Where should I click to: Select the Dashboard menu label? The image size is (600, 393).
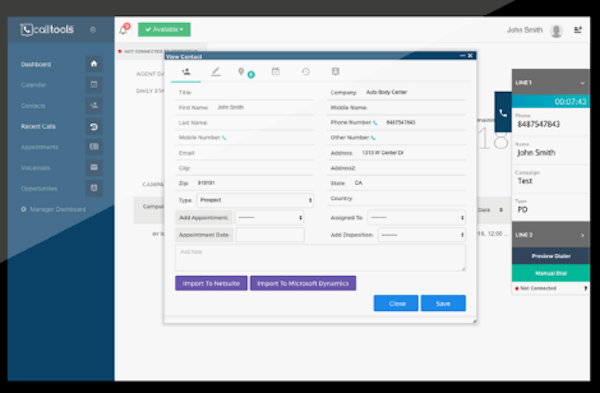(x=36, y=64)
